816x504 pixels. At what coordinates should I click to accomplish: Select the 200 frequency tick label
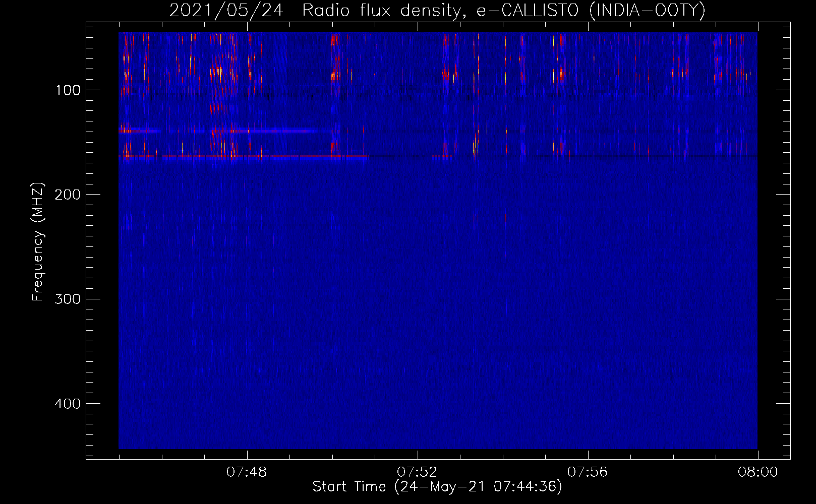pos(68,195)
